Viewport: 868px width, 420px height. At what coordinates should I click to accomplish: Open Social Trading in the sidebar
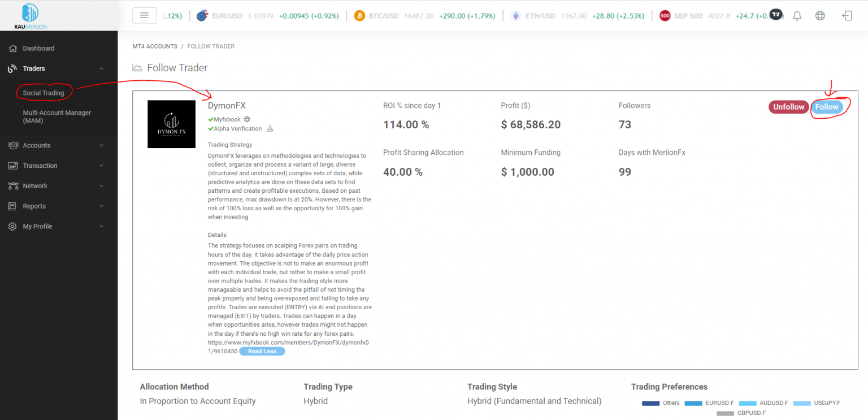pyautogui.click(x=44, y=93)
